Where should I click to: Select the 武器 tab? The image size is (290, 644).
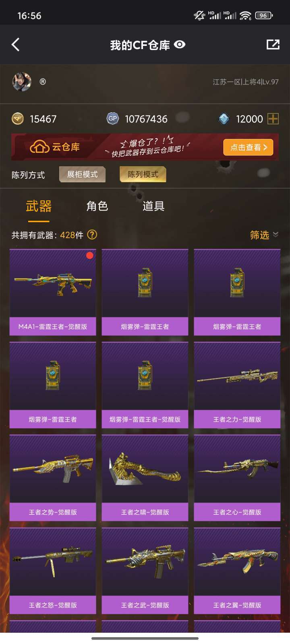click(x=39, y=206)
